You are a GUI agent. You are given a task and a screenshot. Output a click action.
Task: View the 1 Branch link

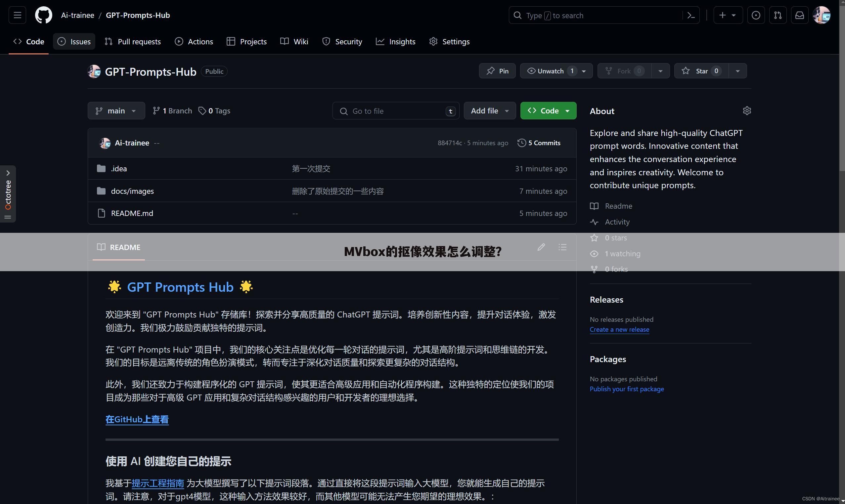coord(172,111)
